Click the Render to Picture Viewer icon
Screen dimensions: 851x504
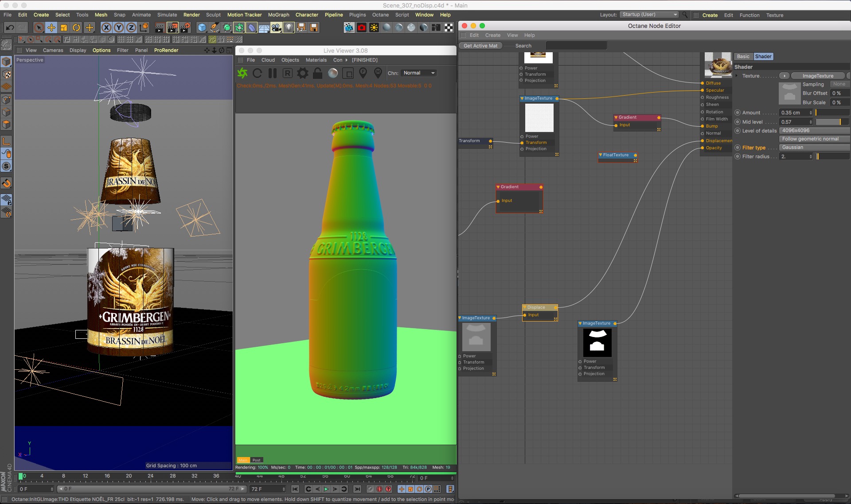[x=172, y=28]
